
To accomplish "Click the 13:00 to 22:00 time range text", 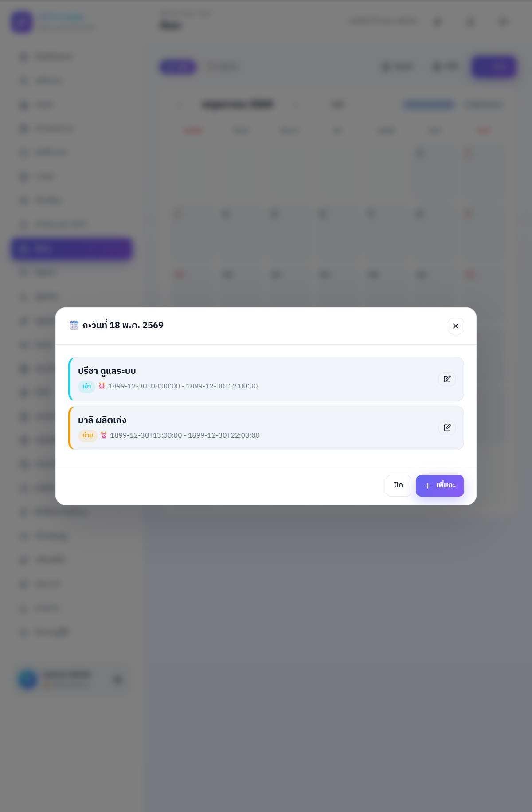I will pyautogui.click(x=185, y=435).
